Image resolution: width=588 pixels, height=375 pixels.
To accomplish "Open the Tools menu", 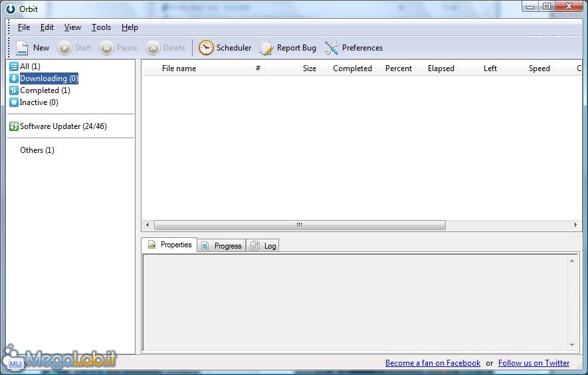I will (101, 27).
